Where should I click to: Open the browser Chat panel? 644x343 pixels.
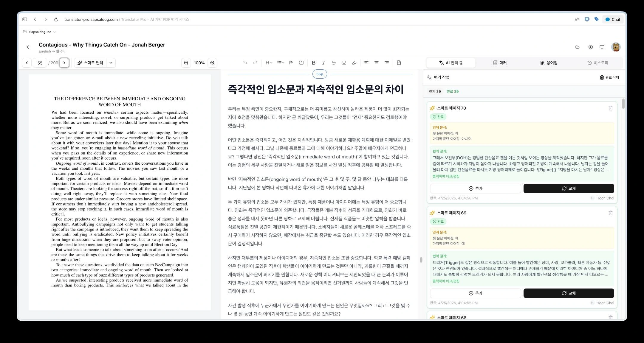(613, 19)
